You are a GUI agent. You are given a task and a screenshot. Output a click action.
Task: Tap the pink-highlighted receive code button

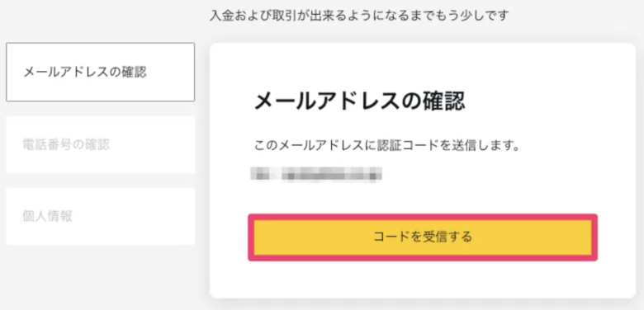pos(423,237)
